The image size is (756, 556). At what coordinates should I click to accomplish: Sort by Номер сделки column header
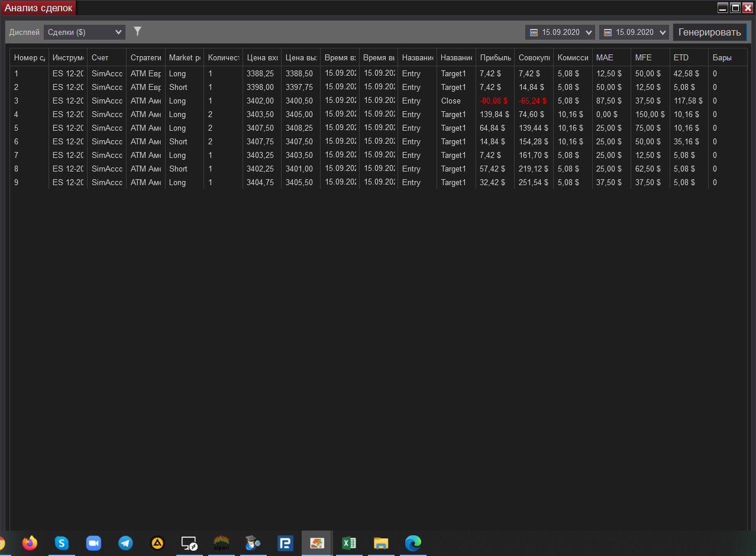click(x=29, y=57)
